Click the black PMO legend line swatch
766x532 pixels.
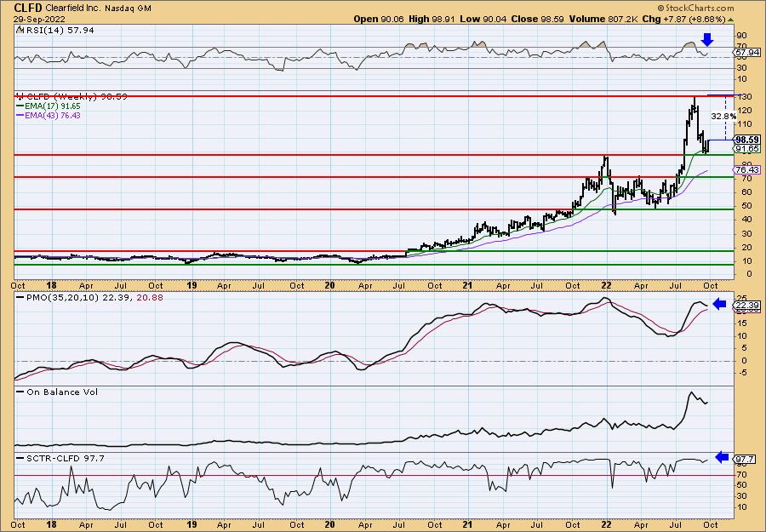[20, 298]
